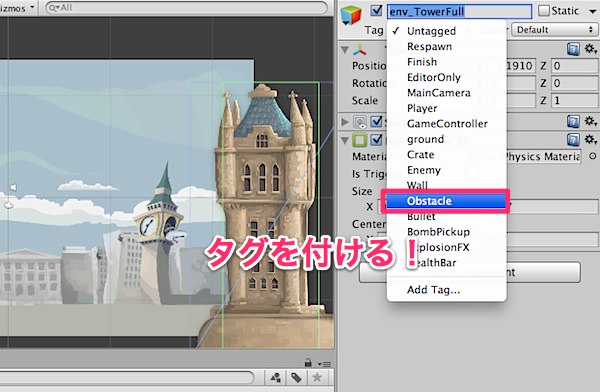Select the highlighted Obstacle tag

click(x=446, y=201)
